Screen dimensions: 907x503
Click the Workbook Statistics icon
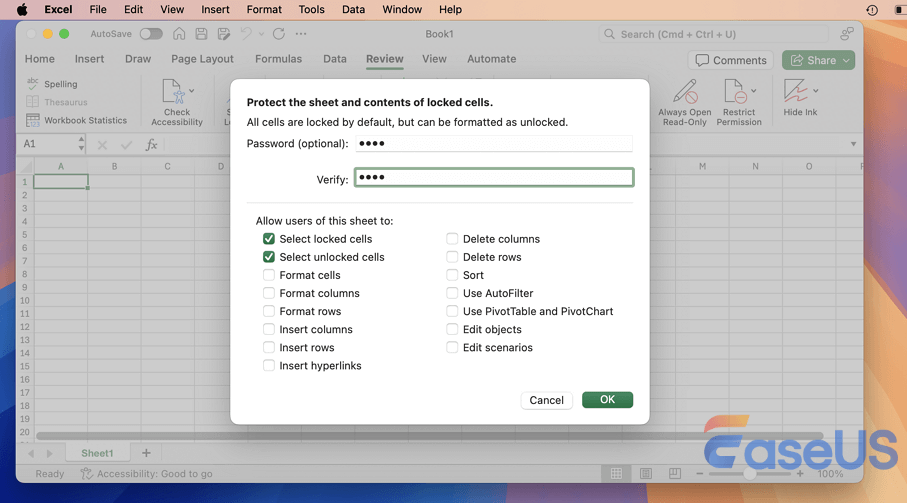[33, 120]
